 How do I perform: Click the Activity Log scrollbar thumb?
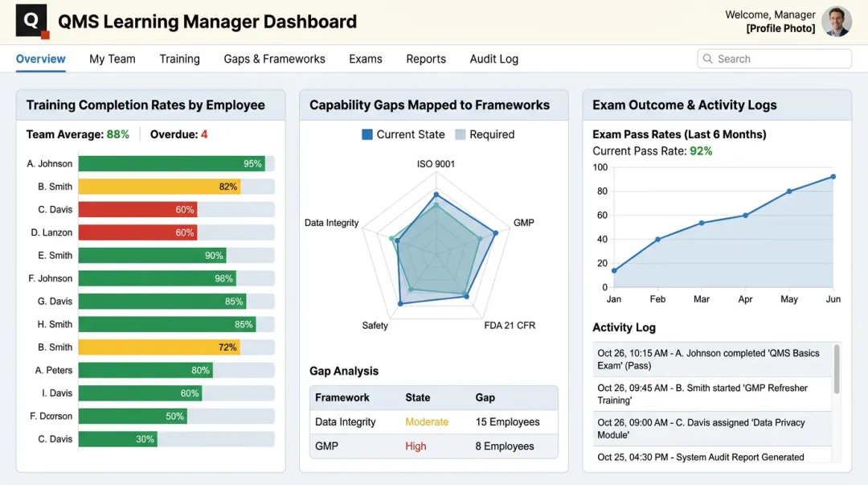tap(837, 369)
